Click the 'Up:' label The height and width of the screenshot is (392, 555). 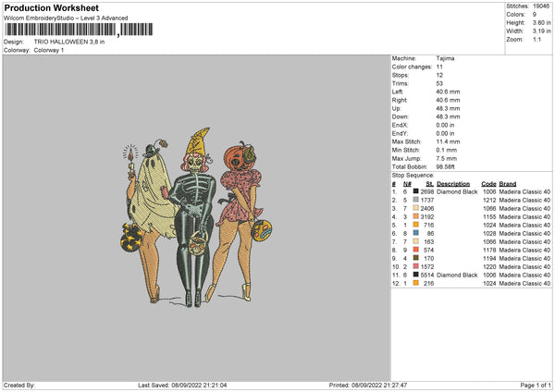[397, 108]
